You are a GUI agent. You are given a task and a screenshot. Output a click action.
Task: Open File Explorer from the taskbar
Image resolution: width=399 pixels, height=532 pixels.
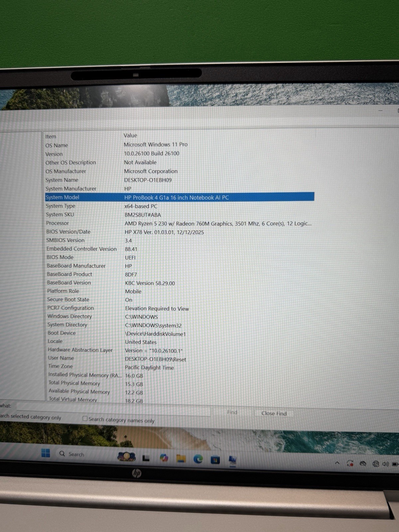(x=181, y=459)
